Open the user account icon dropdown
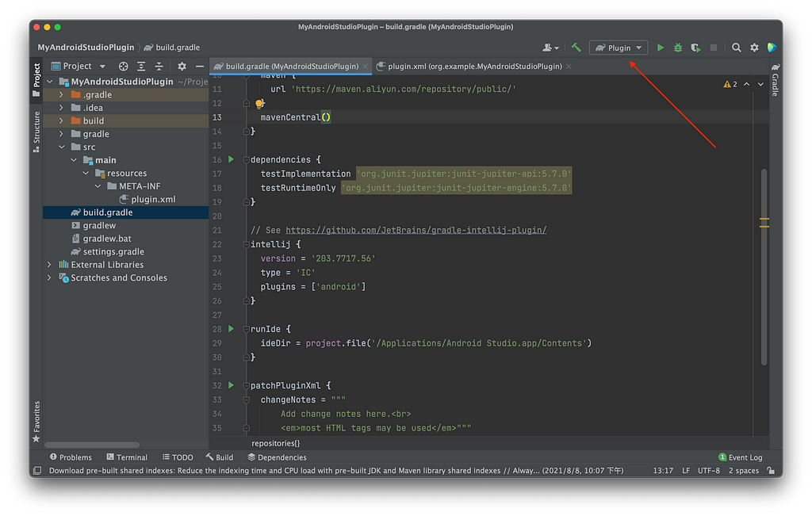This screenshot has width=812, height=516. point(550,48)
